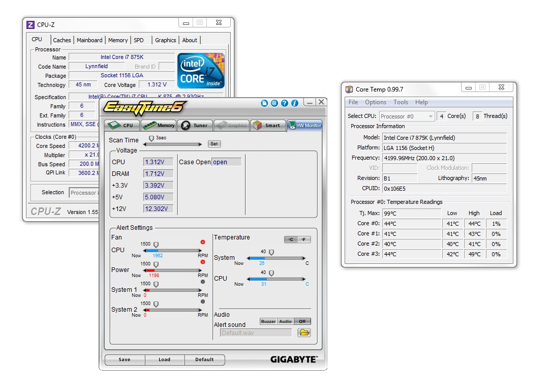552x392 pixels.
Task: Switch to Graphics tab in CPU-Z
Action: tap(166, 40)
